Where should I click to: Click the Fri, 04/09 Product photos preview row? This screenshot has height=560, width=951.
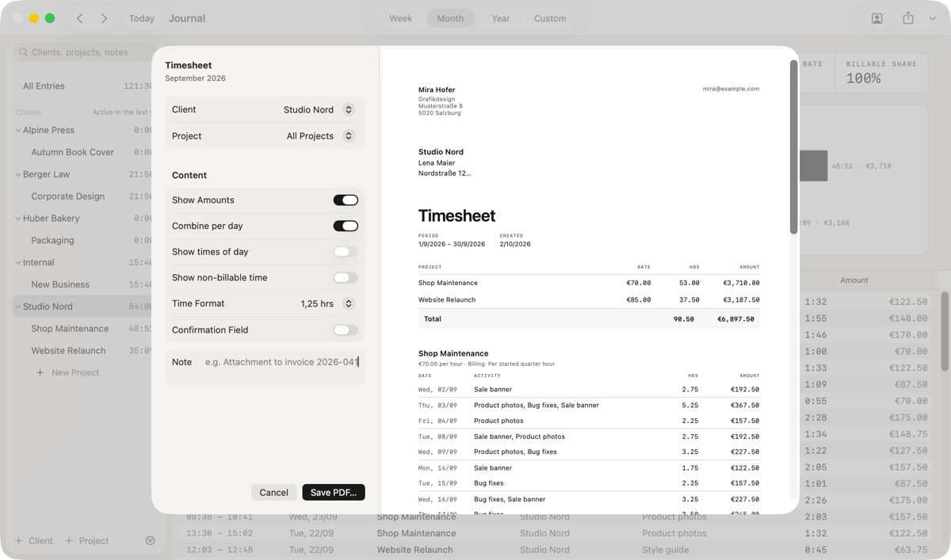click(589, 421)
